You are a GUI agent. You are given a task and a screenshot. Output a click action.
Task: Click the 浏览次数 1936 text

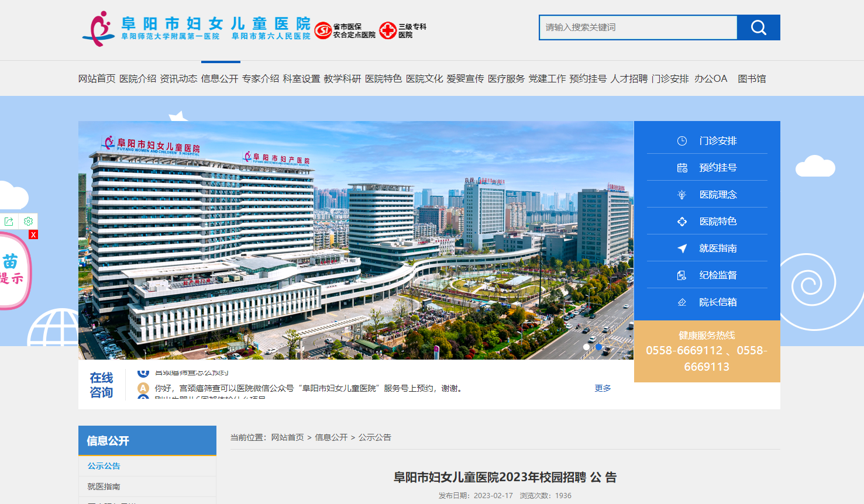click(546, 496)
